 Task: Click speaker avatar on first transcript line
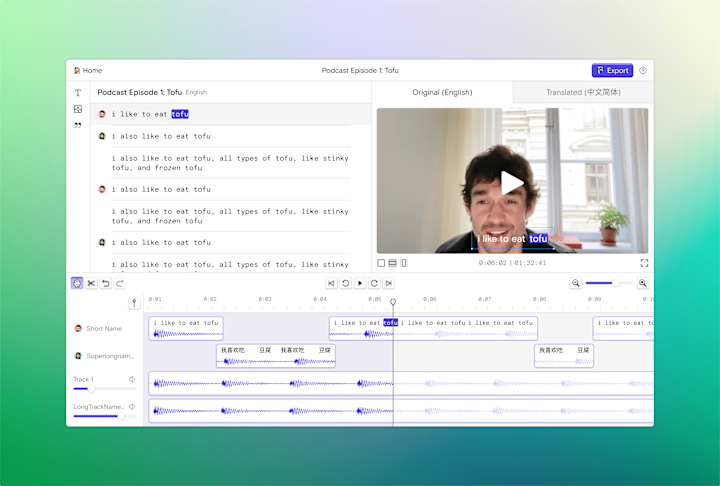[102, 114]
